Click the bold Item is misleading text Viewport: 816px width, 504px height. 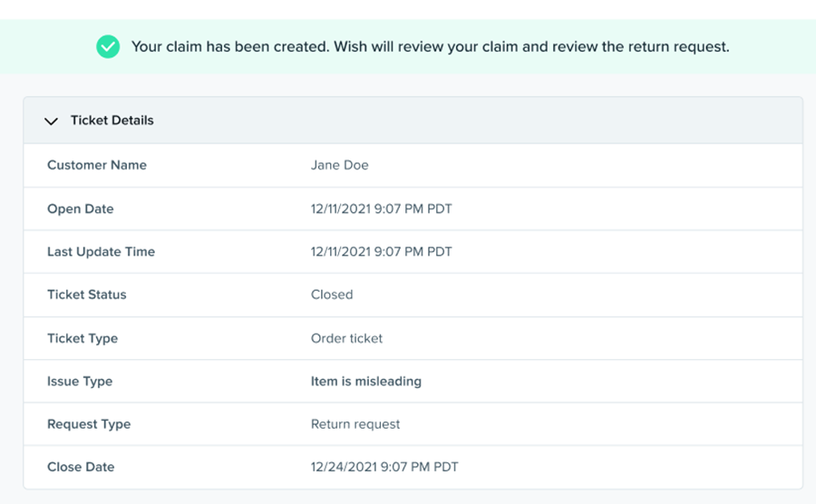point(365,382)
